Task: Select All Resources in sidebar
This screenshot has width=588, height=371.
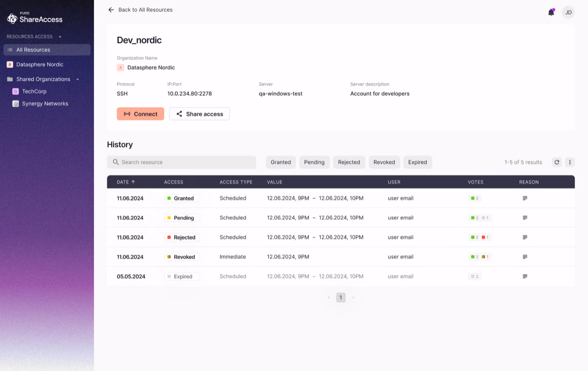Action: [x=47, y=50]
